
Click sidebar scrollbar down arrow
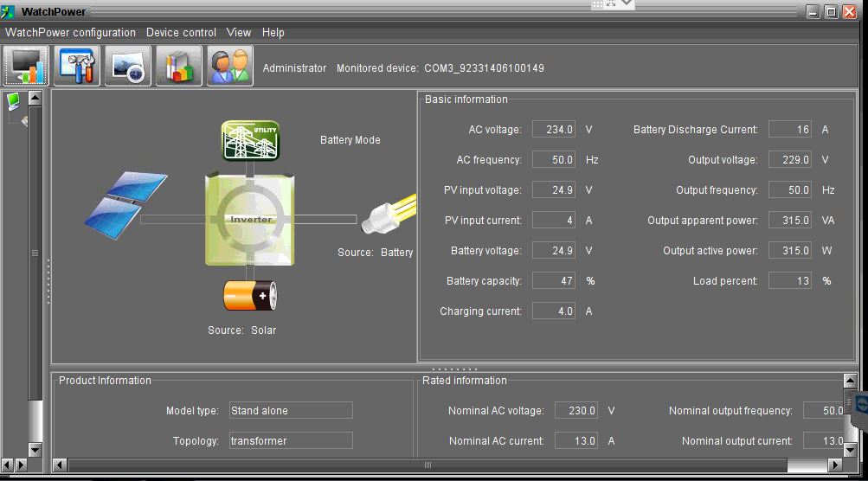(x=35, y=450)
